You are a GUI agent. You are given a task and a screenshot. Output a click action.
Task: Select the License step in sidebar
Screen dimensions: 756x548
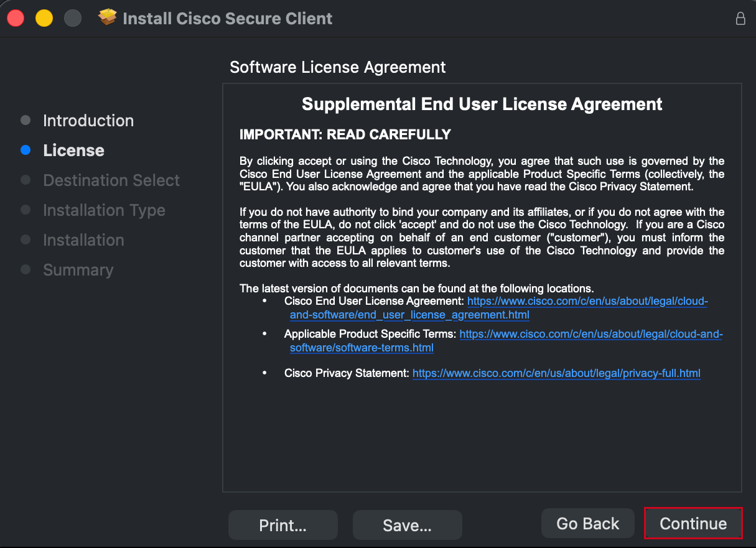click(73, 151)
